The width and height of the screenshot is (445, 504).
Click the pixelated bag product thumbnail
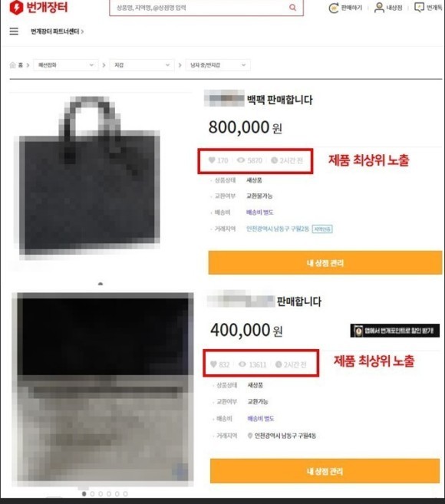tap(89, 176)
